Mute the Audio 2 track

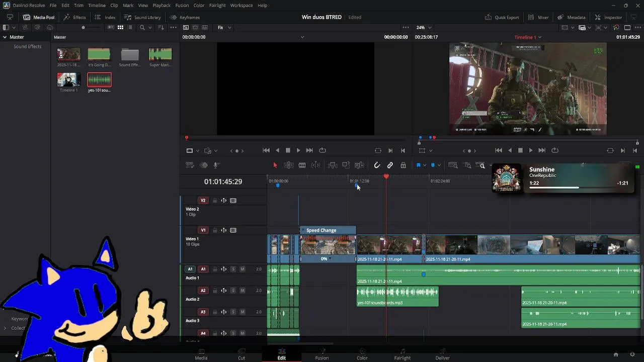pos(243,291)
